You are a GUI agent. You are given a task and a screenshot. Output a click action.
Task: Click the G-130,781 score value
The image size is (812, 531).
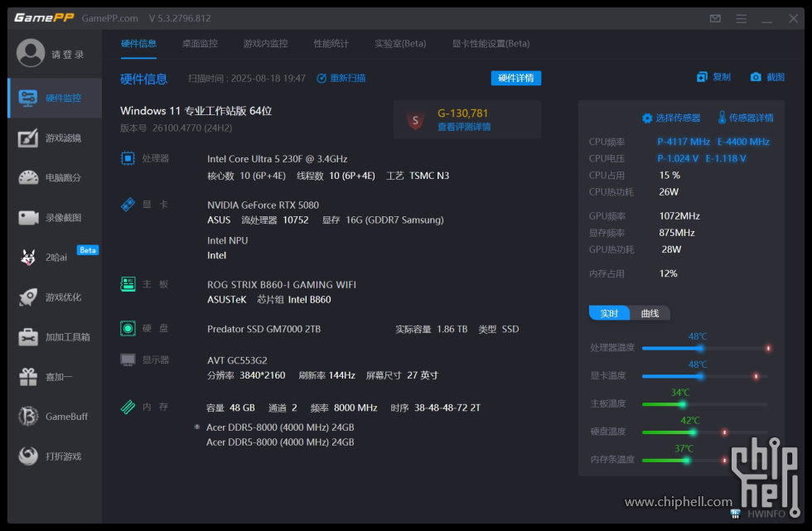coord(462,113)
